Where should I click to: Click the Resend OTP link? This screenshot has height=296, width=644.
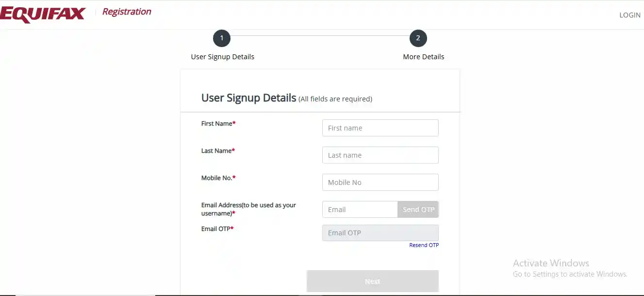[424, 245]
